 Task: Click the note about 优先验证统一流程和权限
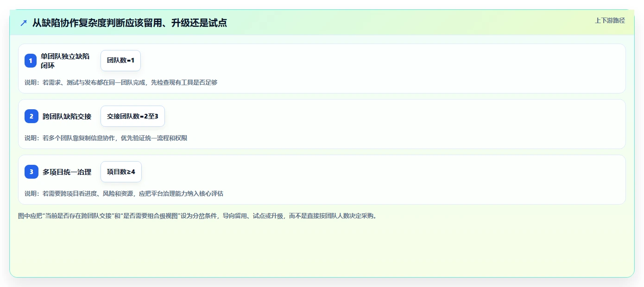[106, 138]
